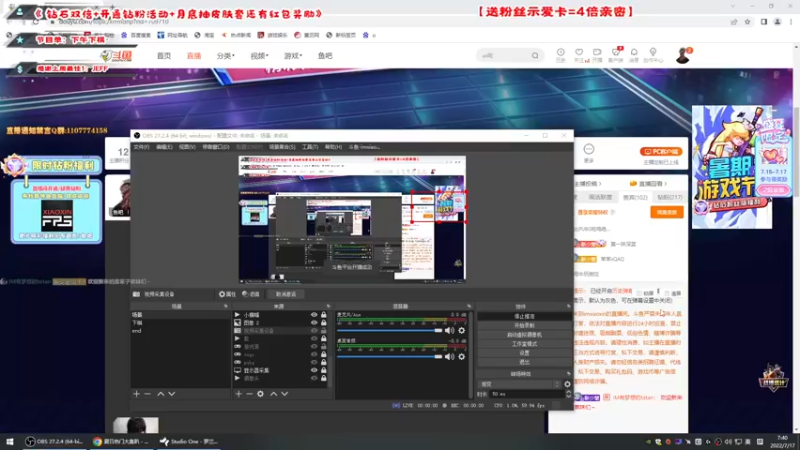Toggle visibility of 图像 2 source

click(x=314, y=323)
